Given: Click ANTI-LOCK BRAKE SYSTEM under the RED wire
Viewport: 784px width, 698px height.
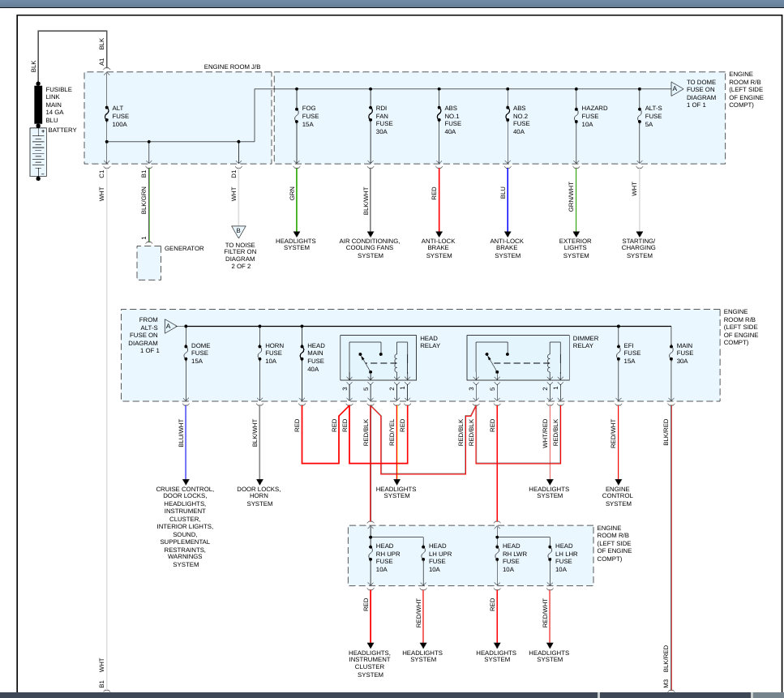Looking at the screenshot, I should (439, 248).
